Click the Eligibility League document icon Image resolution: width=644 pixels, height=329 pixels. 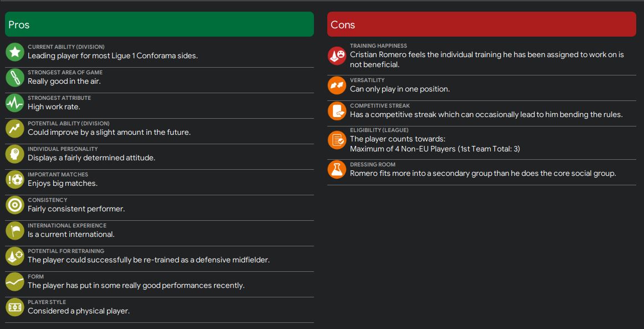tap(337, 140)
